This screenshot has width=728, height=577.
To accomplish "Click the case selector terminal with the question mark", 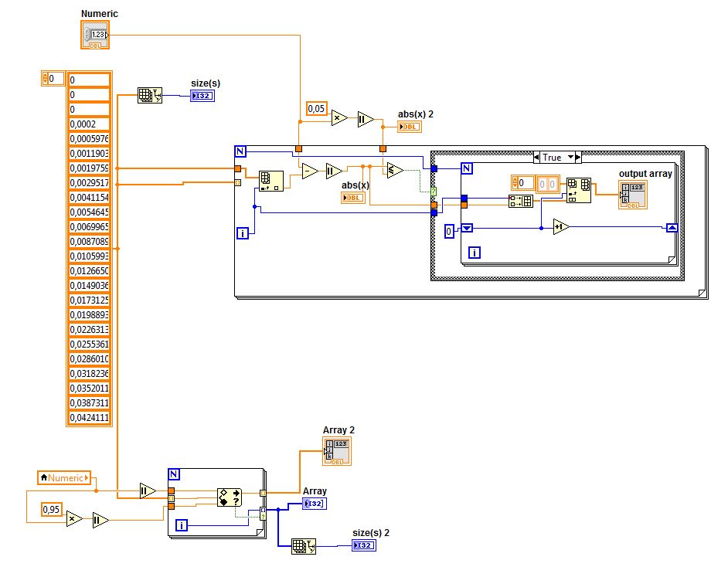I will click(x=434, y=192).
